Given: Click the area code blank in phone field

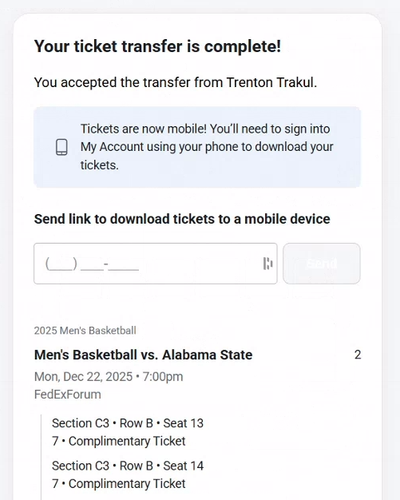Looking at the screenshot, I should [61, 264].
